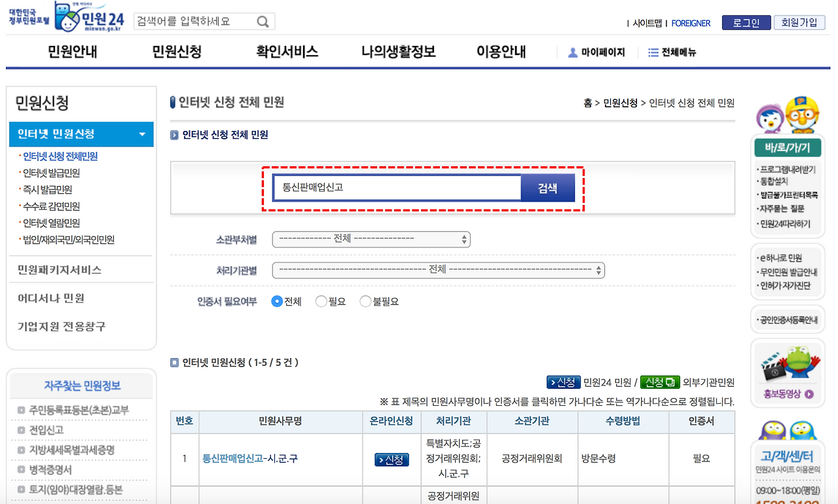Image resolution: width=838 pixels, height=504 pixels.
Task: Select the 필요 radio option
Action: coord(321,302)
